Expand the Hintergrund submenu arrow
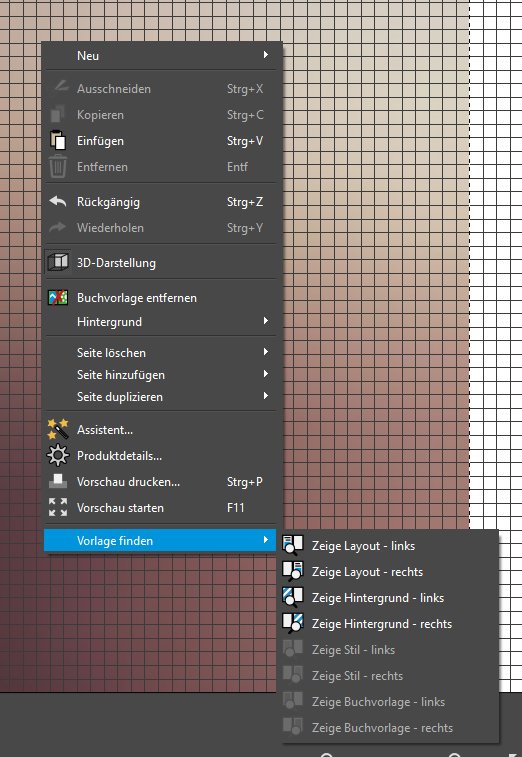This screenshot has height=757, width=522. click(x=266, y=321)
